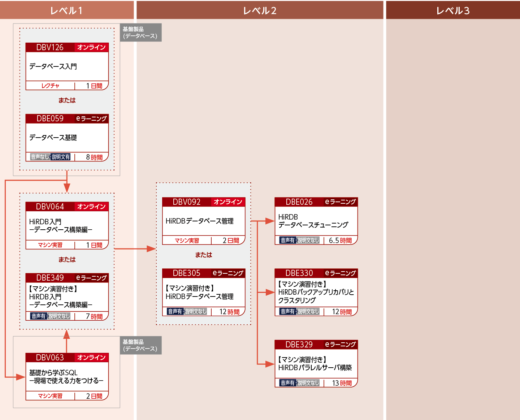Screen dimensions: 520x420
Task: Open the DBE349 HiRDB入門 e-learning course card
Action: coord(67,297)
